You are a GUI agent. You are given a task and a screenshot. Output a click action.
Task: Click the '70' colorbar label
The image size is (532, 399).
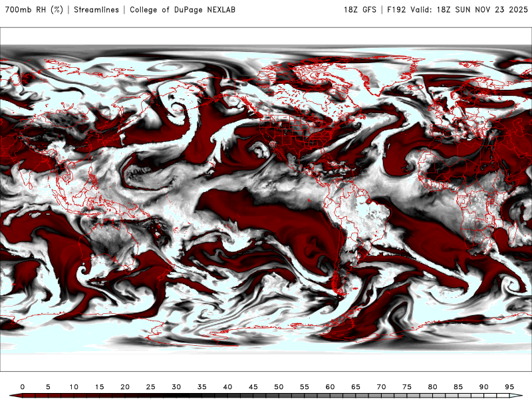coord(381,387)
